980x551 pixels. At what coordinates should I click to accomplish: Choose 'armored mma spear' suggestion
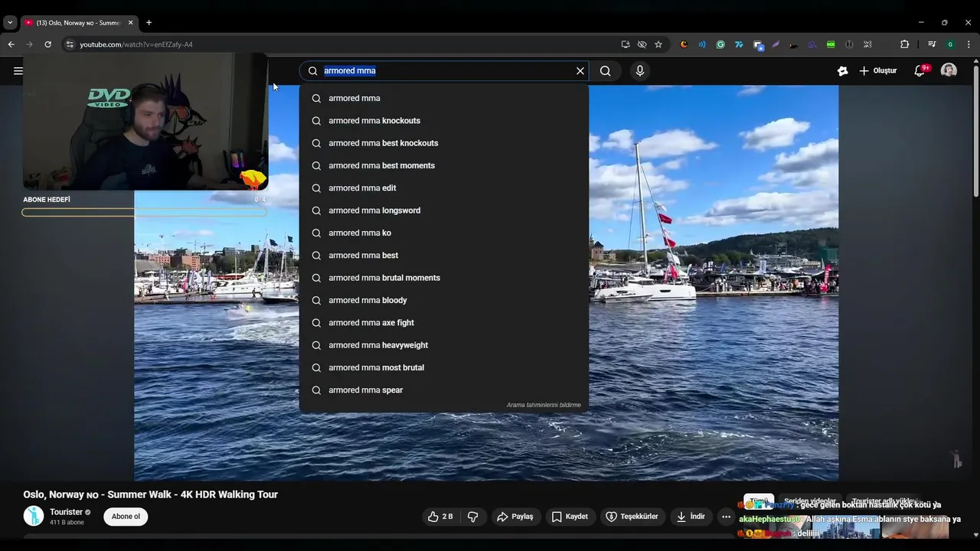(444, 390)
